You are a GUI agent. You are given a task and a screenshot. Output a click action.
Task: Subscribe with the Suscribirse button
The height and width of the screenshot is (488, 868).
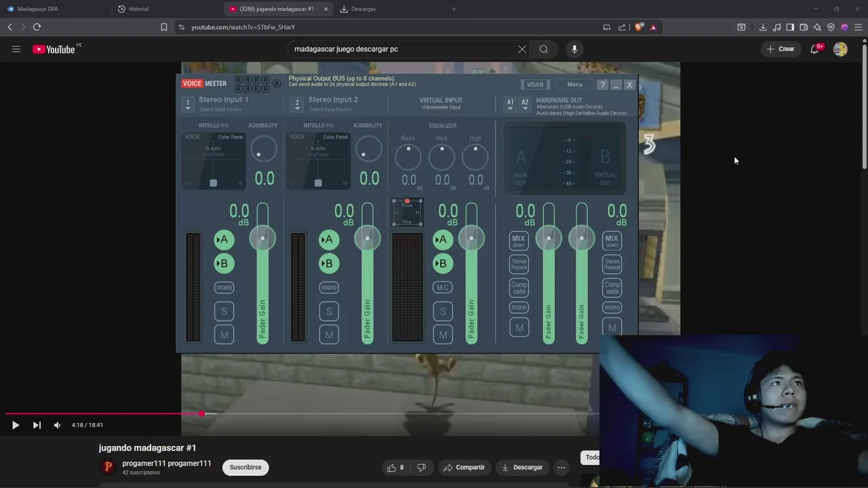[245, 467]
